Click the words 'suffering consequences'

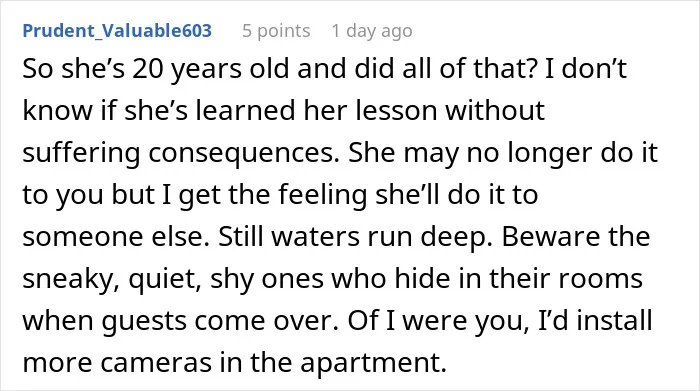pyautogui.click(x=178, y=152)
